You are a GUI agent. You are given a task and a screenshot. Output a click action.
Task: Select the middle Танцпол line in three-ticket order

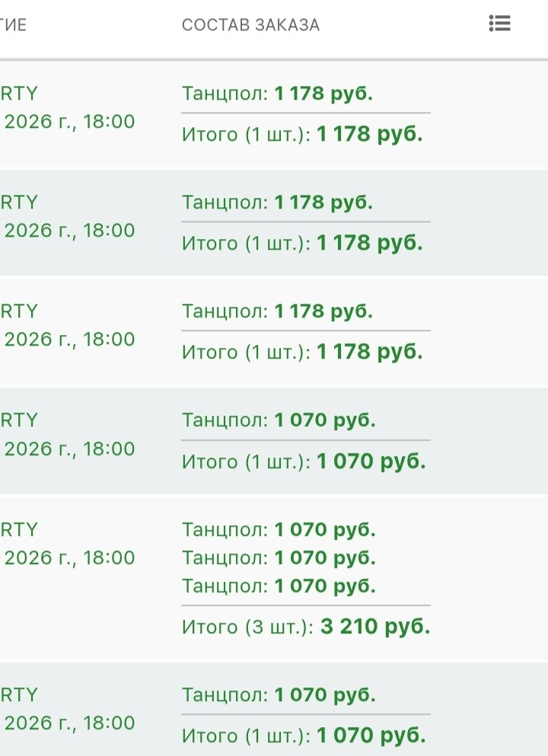click(x=279, y=558)
